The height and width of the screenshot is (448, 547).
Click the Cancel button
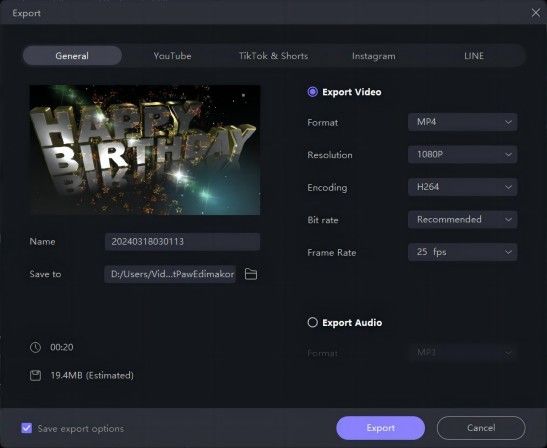coord(481,428)
